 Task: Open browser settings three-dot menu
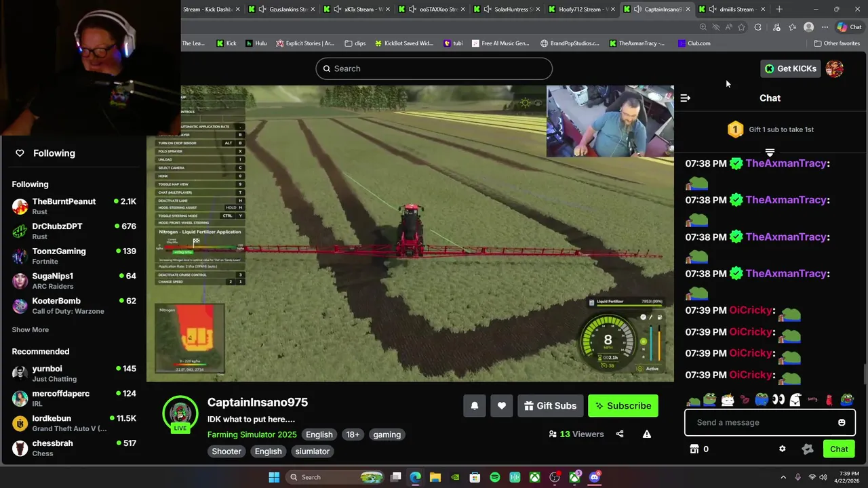[825, 27]
